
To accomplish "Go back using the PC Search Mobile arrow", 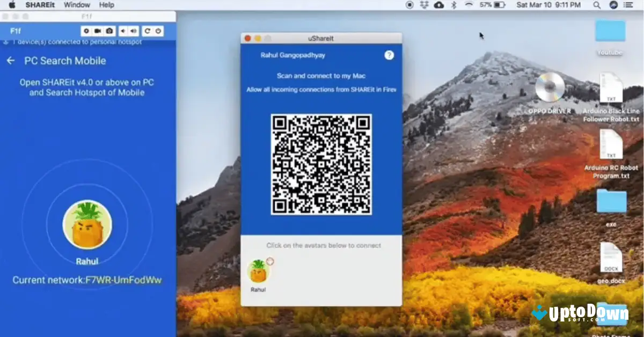I will (x=11, y=61).
